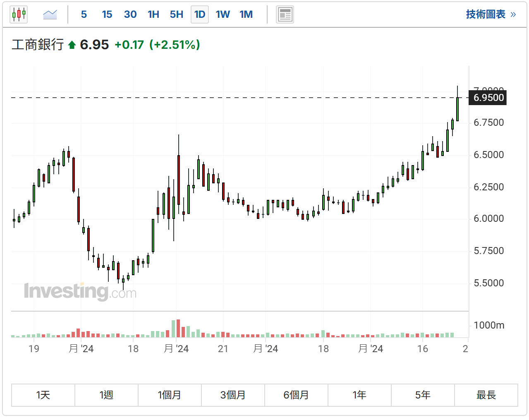
Task: Click the green up arrow beside price
Action: point(72,45)
